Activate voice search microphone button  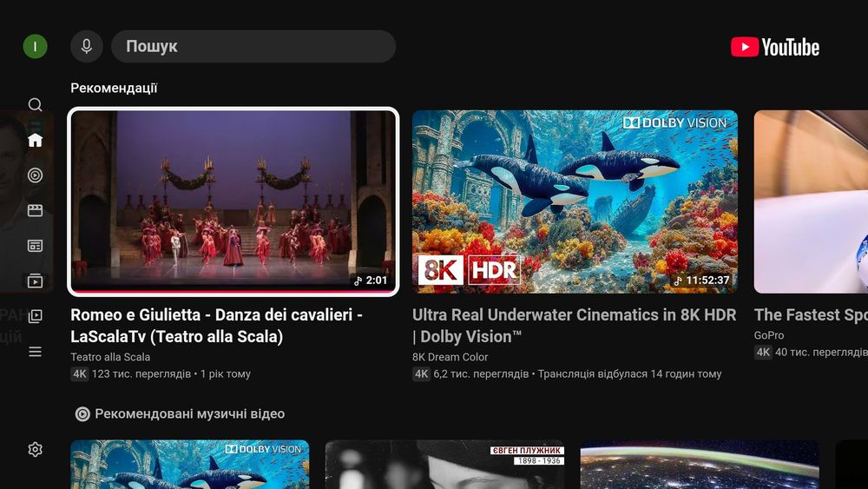pyautogui.click(x=86, y=47)
